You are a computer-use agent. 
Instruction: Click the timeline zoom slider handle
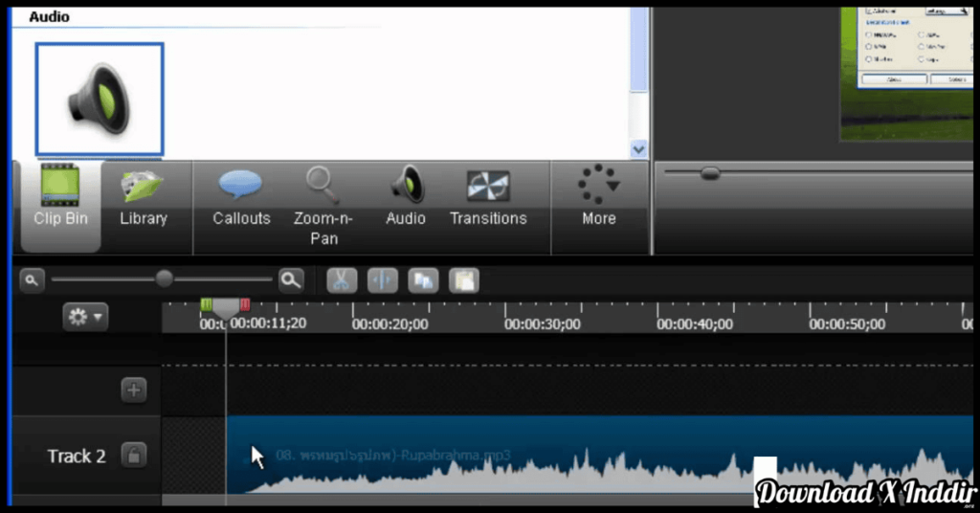(165, 279)
